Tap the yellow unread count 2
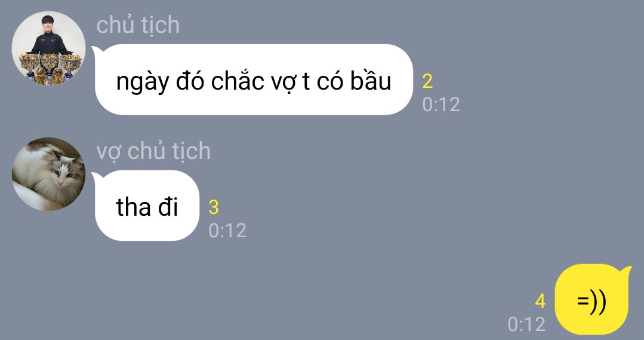644x340 pixels. point(427,81)
